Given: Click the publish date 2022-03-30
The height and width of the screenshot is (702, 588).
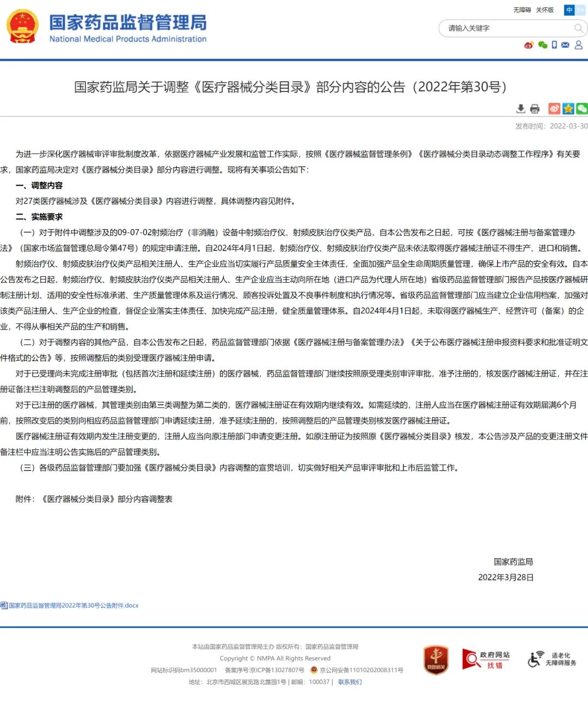Looking at the screenshot, I should (x=569, y=126).
